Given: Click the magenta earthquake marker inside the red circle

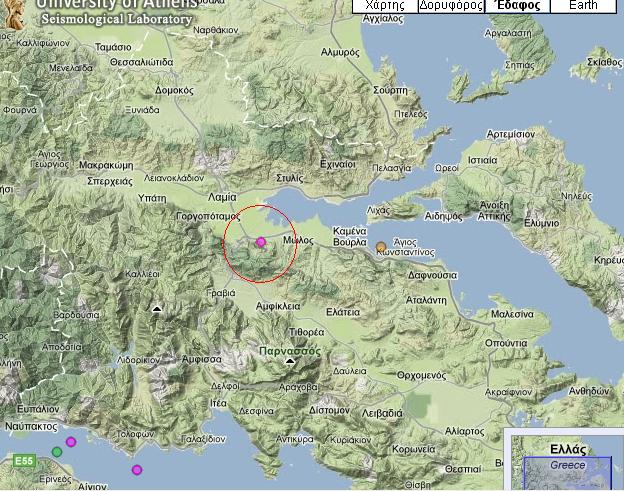Looking at the screenshot, I should point(261,242).
